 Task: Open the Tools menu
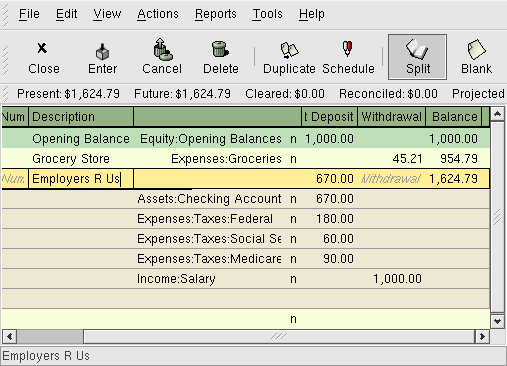267,14
